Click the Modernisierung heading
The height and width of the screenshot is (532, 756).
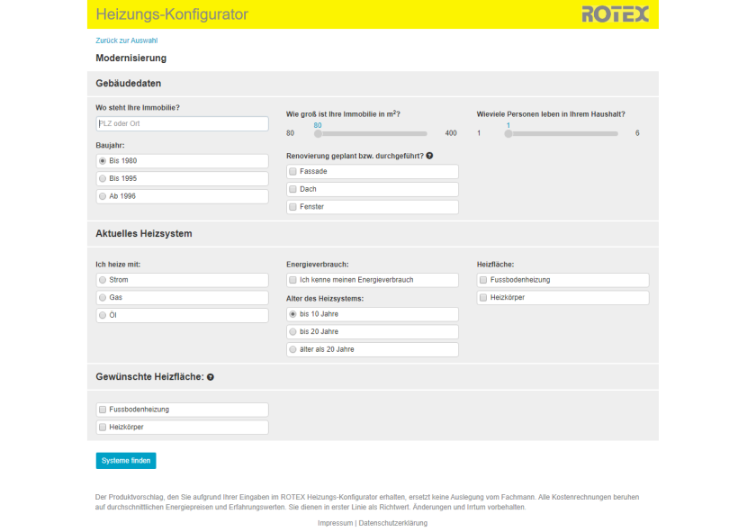130,58
